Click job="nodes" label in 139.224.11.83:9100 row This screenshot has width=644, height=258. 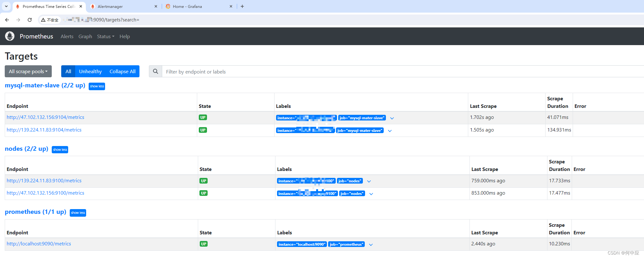click(x=350, y=181)
